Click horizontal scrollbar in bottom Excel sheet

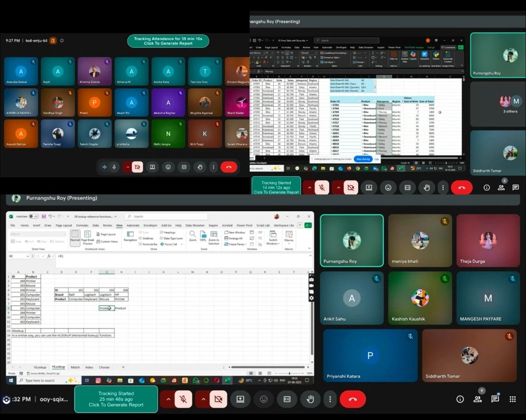(x=267, y=367)
